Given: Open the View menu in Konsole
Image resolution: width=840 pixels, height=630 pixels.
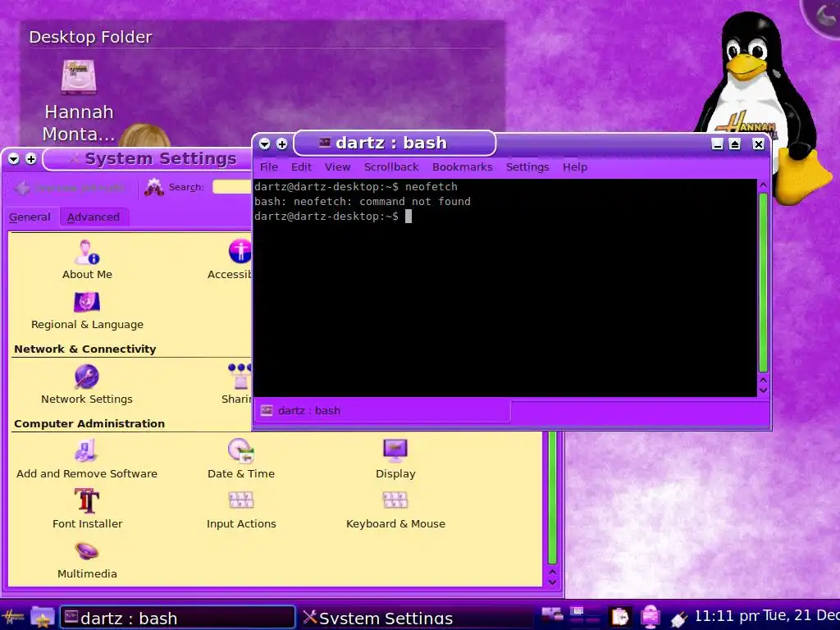Looking at the screenshot, I should coord(337,167).
